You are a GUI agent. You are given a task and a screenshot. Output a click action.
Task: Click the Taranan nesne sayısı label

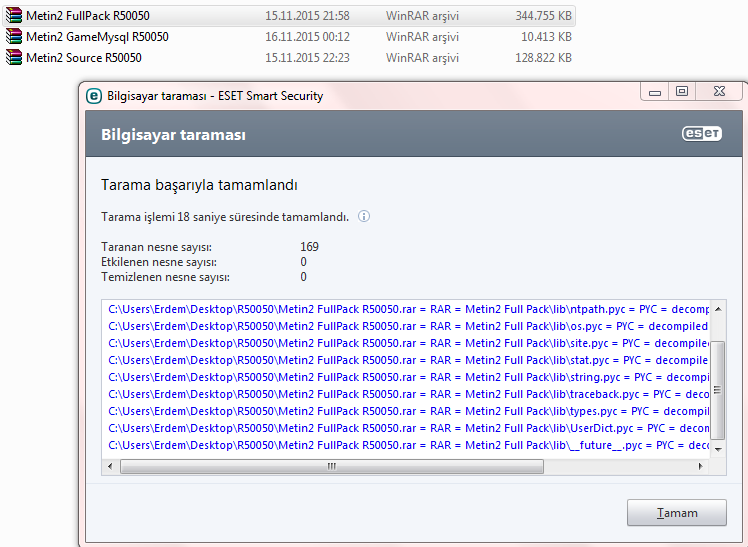(x=156, y=247)
